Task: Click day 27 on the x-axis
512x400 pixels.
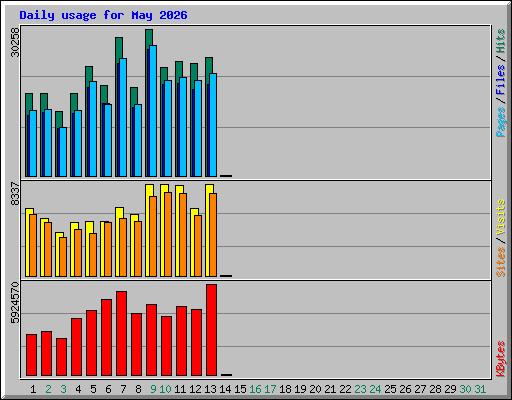Action: click(x=420, y=389)
